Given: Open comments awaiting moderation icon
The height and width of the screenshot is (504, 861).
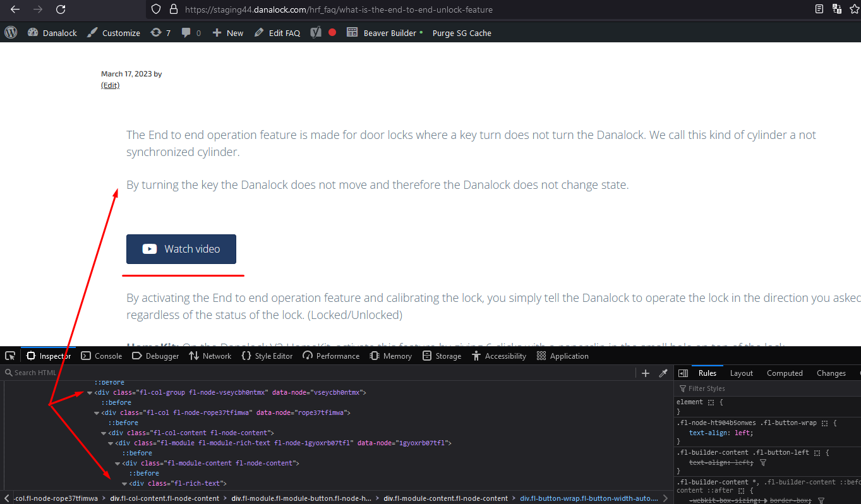Looking at the screenshot, I should 191,33.
